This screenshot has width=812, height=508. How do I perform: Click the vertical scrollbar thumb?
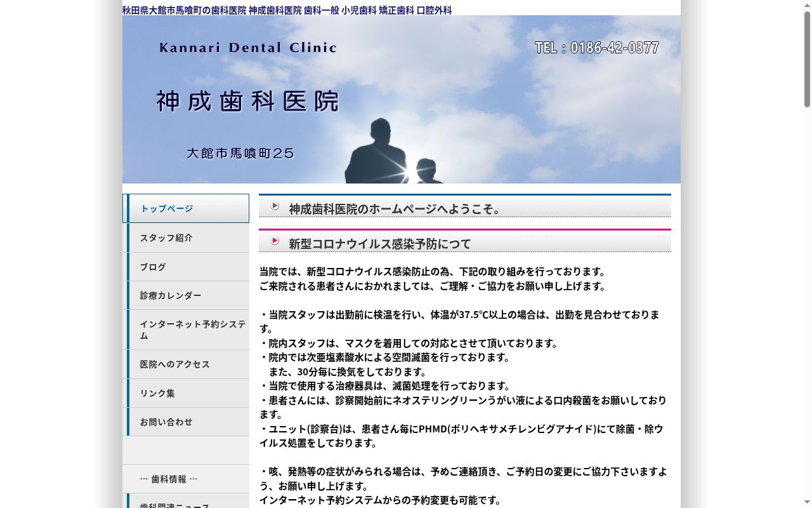[x=807, y=58]
